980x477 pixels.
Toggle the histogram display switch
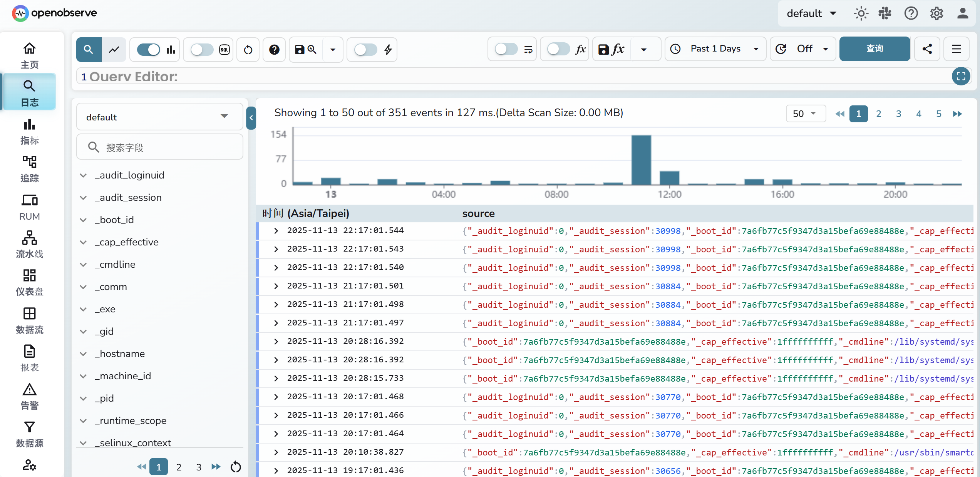[x=149, y=50]
